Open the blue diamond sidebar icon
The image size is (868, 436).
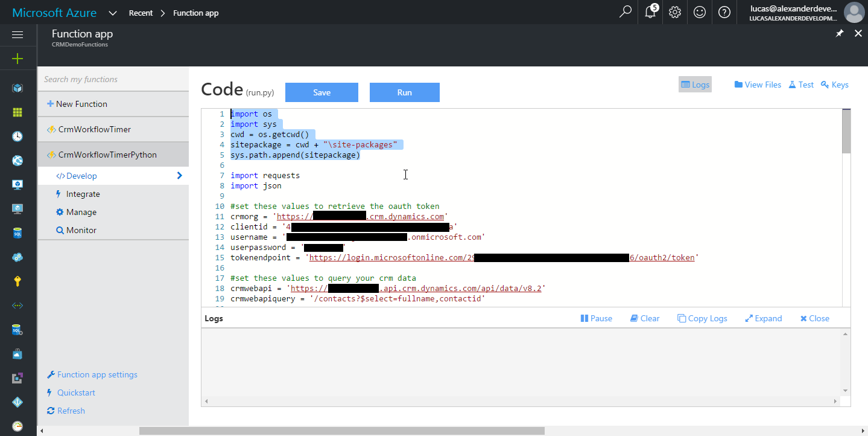click(17, 402)
